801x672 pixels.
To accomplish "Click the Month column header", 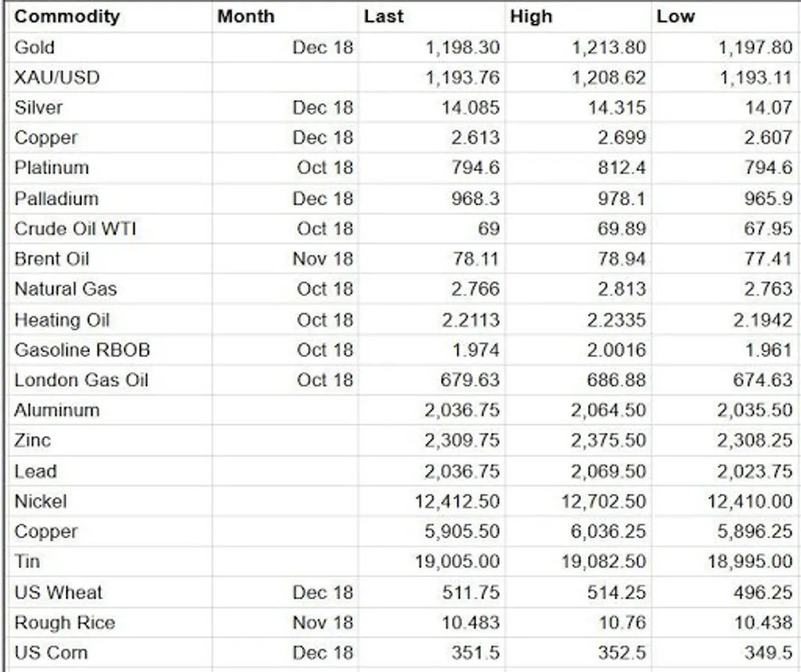I will tap(246, 16).
